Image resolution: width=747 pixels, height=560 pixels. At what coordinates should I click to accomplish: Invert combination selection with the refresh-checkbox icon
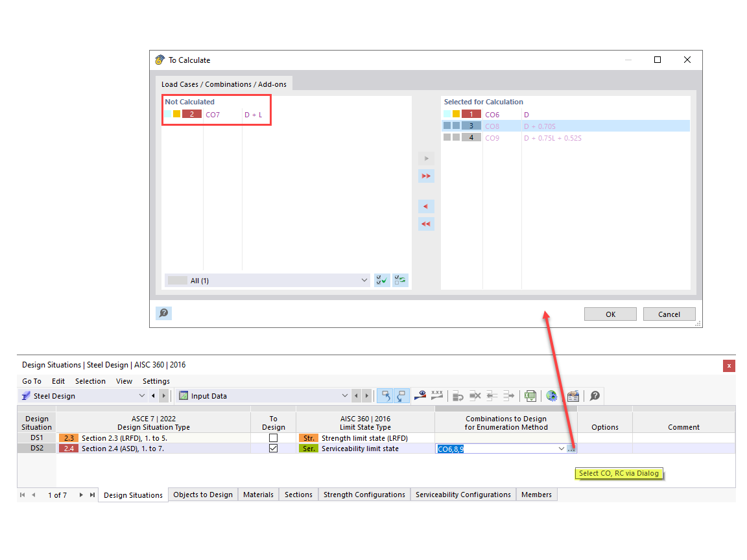tap(400, 279)
